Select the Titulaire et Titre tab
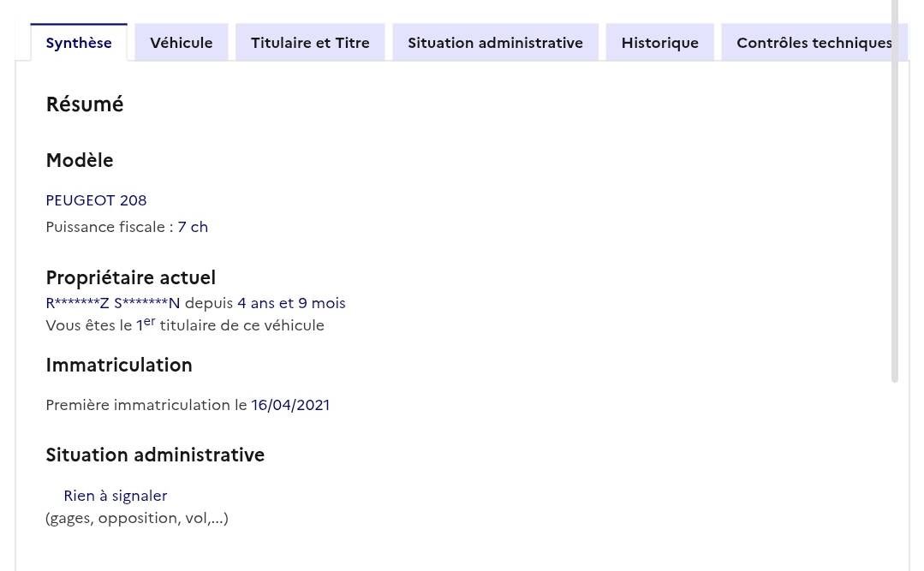924x571 pixels. (310, 43)
